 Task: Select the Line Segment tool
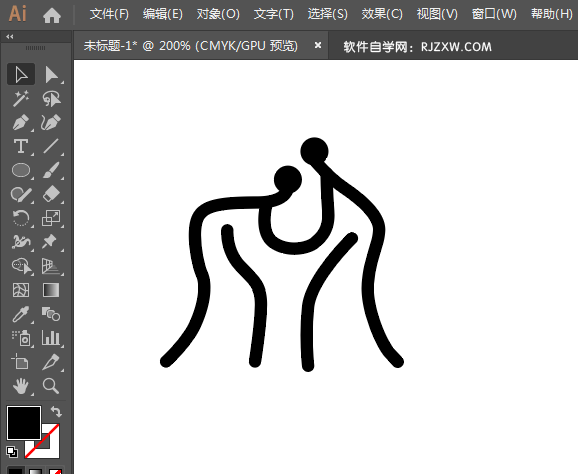click(51, 146)
